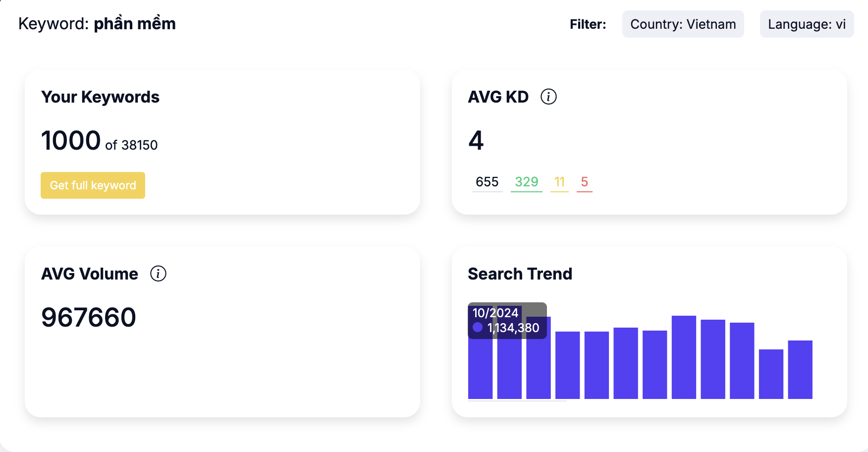Click the shortest bar in Search Trend
This screenshot has width=868, height=452.
pos(771,374)
